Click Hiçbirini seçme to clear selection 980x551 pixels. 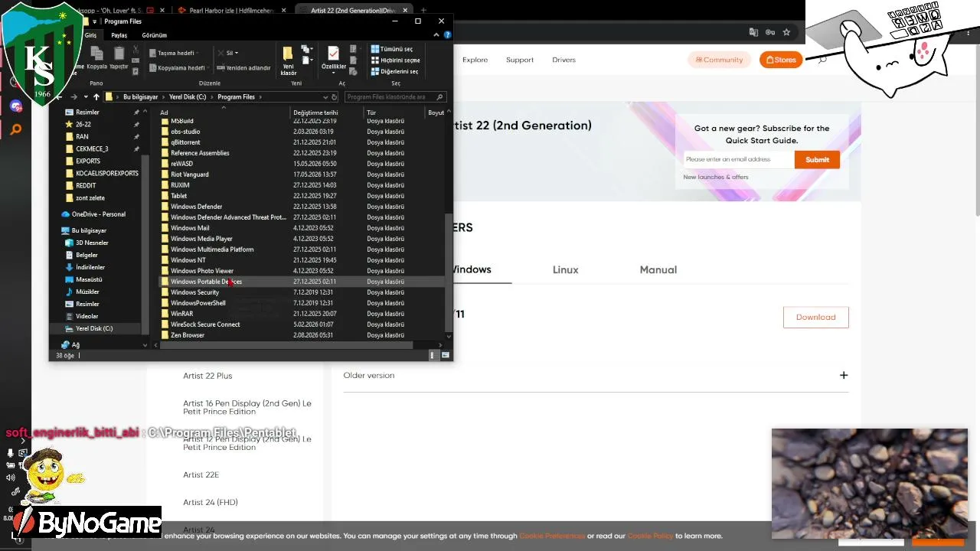[395, 60]
